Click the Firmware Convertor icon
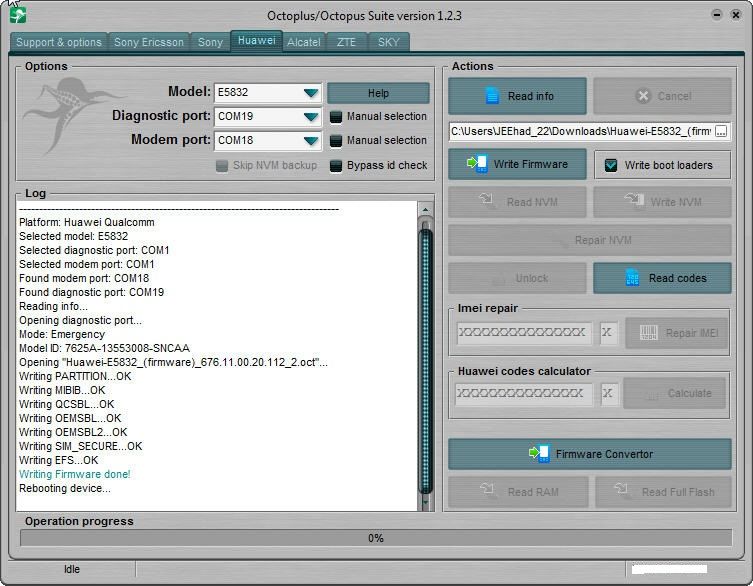 point(539,453)
